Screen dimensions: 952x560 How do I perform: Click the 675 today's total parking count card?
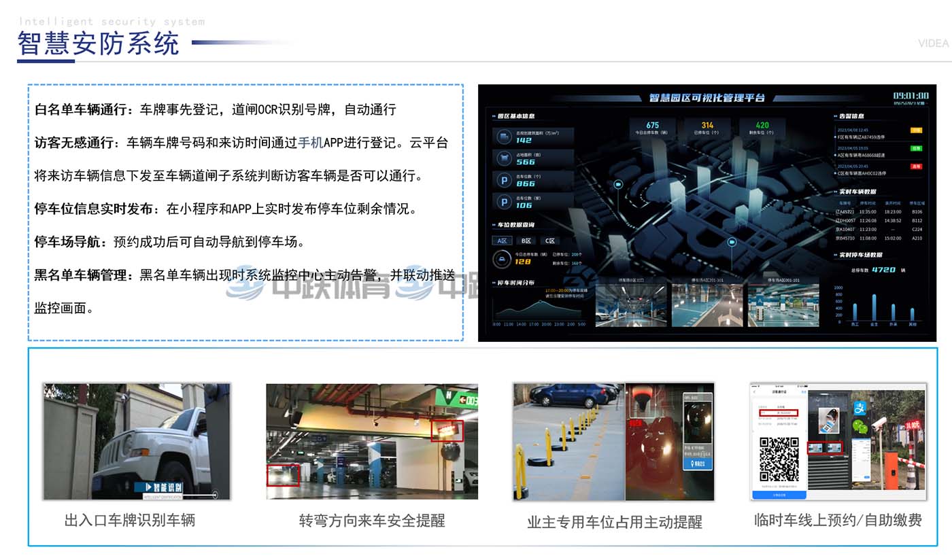[653, 128]
